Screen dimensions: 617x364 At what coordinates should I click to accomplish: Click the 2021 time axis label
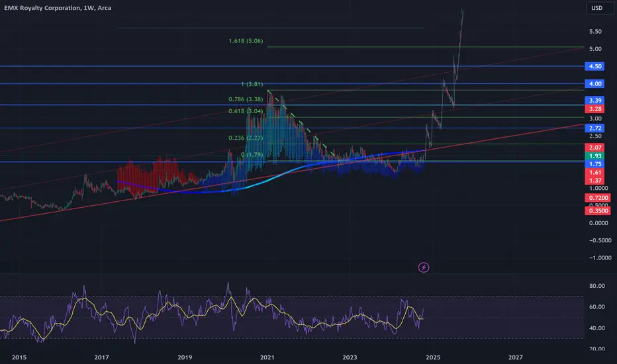pyautogui.click(x=267, y=357)
